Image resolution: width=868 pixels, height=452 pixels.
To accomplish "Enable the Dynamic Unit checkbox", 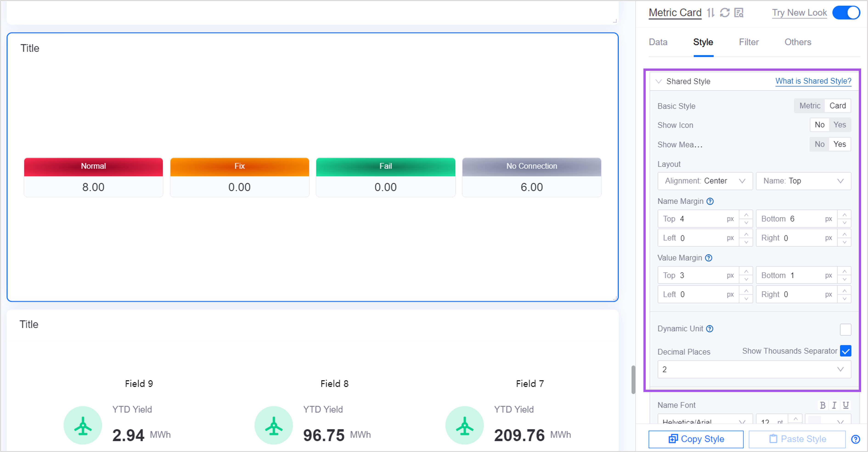I will point(845,329).
